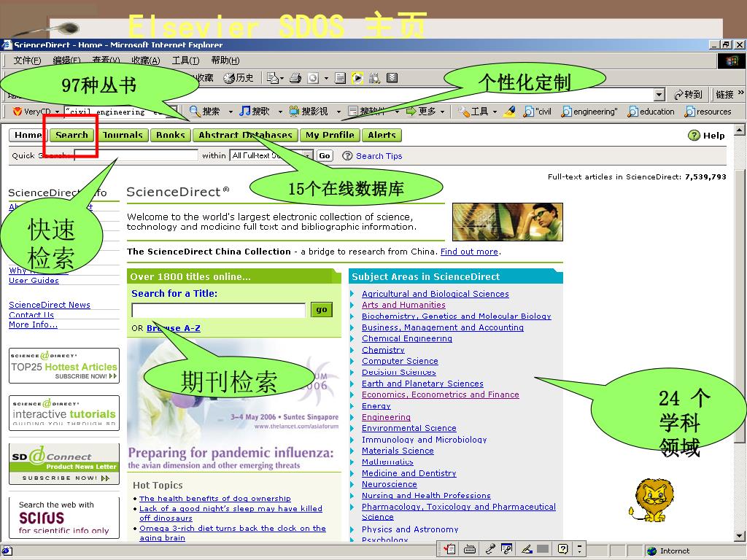Open the User Guides link
Viewport: 747px width, 560px height.
click(x=34, y=281)
